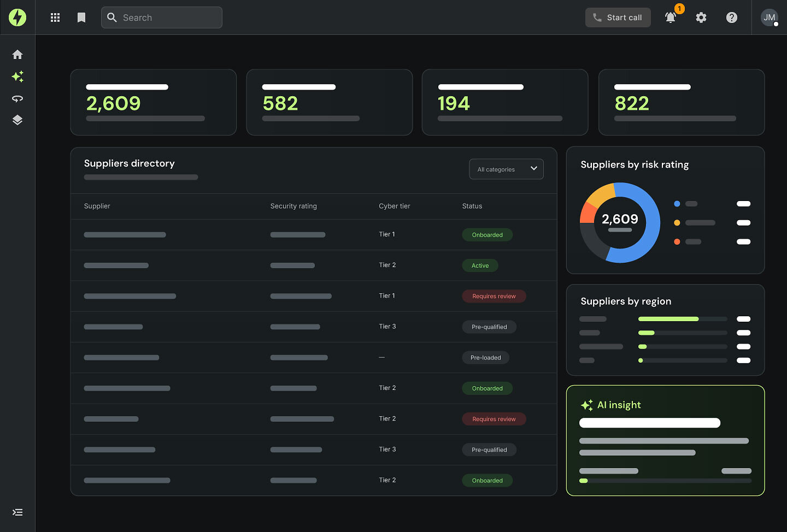Click the Active status badge
This screenshot has width=787, height=532.
coord(480,265)
